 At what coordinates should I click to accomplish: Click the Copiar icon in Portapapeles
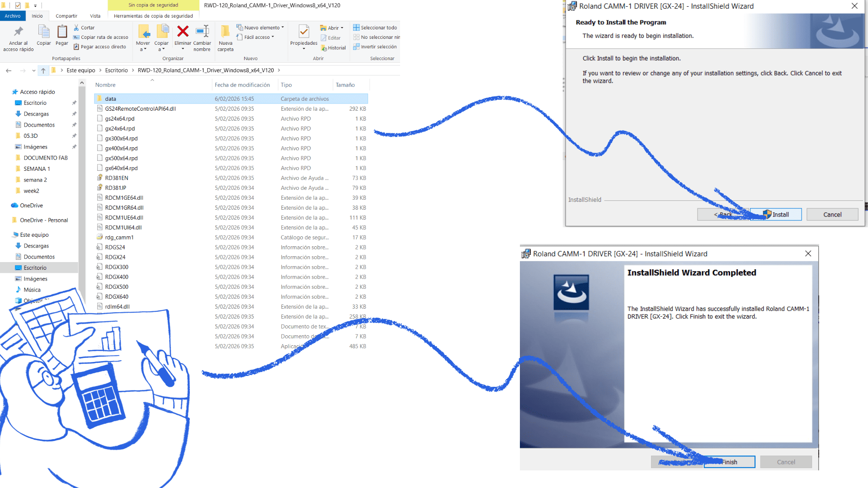[44, 33]
